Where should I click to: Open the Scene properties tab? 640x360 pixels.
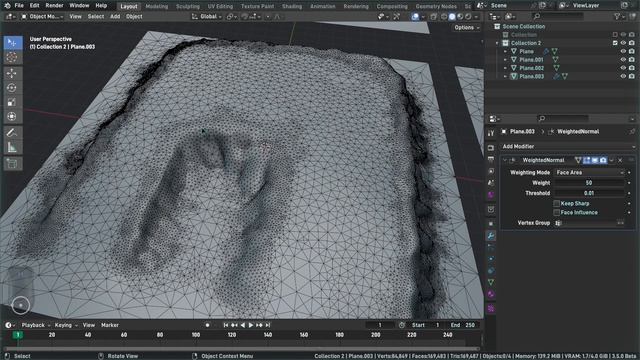pyautogui.click(x=491, y=183)
